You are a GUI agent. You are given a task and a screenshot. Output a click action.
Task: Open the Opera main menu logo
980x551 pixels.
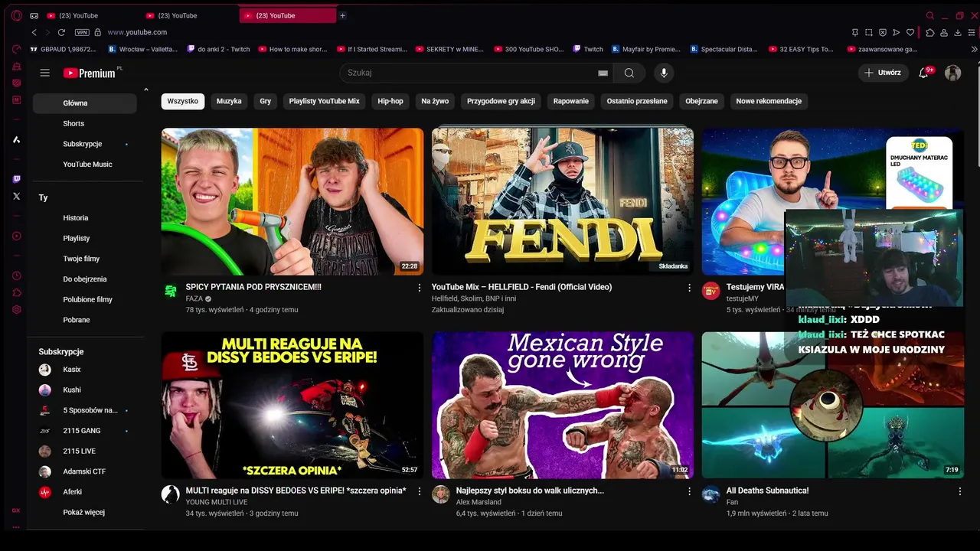click(x=16, y=15)
